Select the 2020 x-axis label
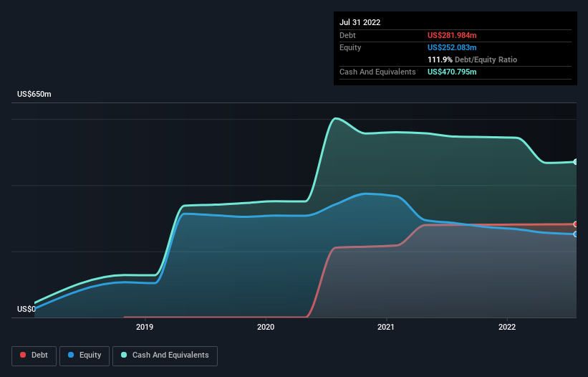This screenshot has width=588, height=377. point(266,327)
